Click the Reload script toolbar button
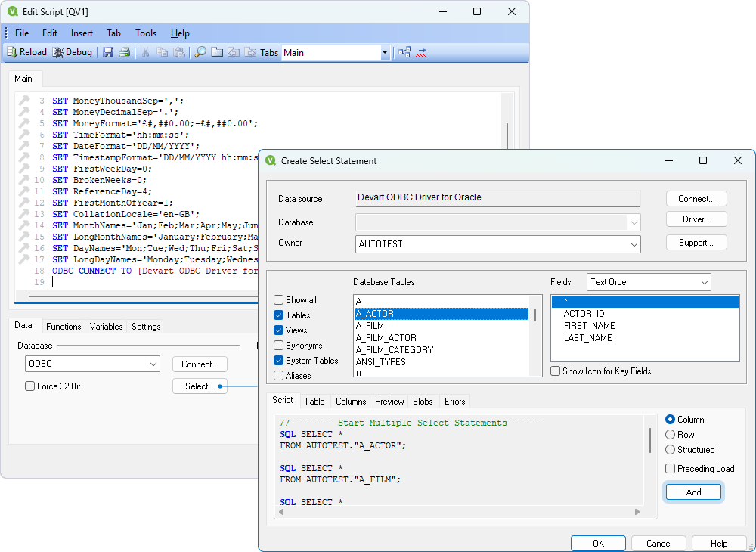The height and width of the screenshot is (552, 756). click(x=27, y=53)
